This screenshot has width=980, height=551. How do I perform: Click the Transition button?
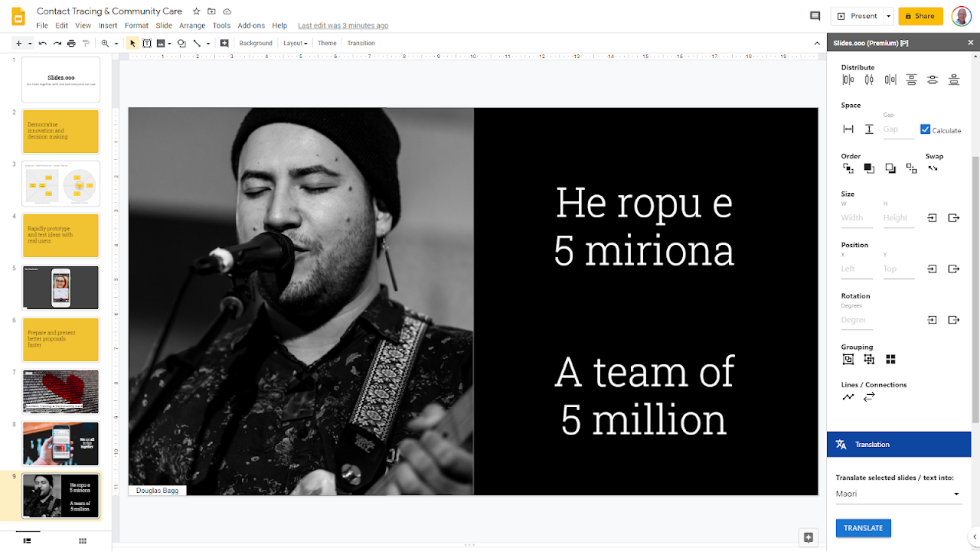[x=361, y=44]
